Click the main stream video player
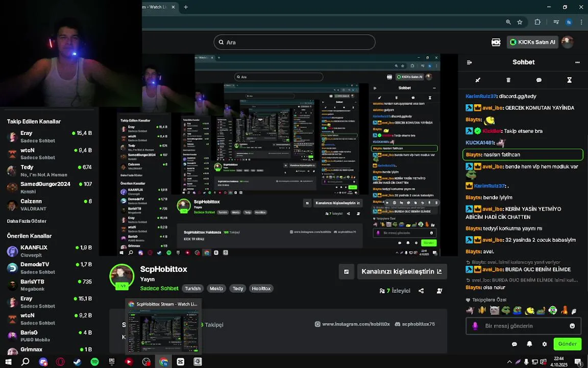Viewport: 588px width, 368px height. [279, 155]
